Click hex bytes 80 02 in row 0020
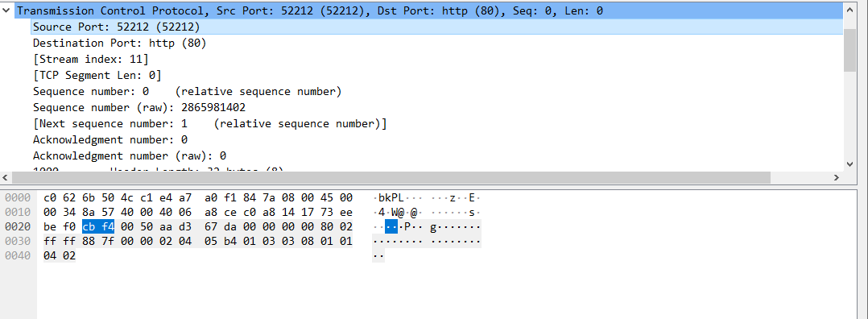 [x=337, y=226]
